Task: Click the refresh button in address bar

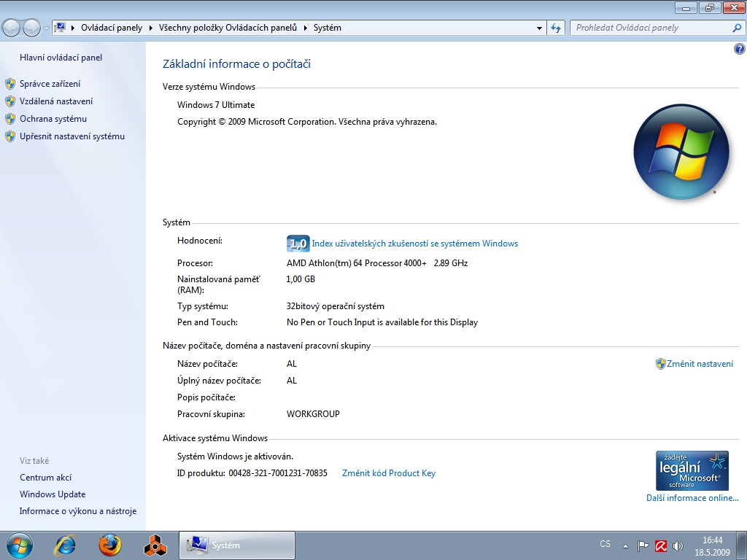Action: click(556, 28)
